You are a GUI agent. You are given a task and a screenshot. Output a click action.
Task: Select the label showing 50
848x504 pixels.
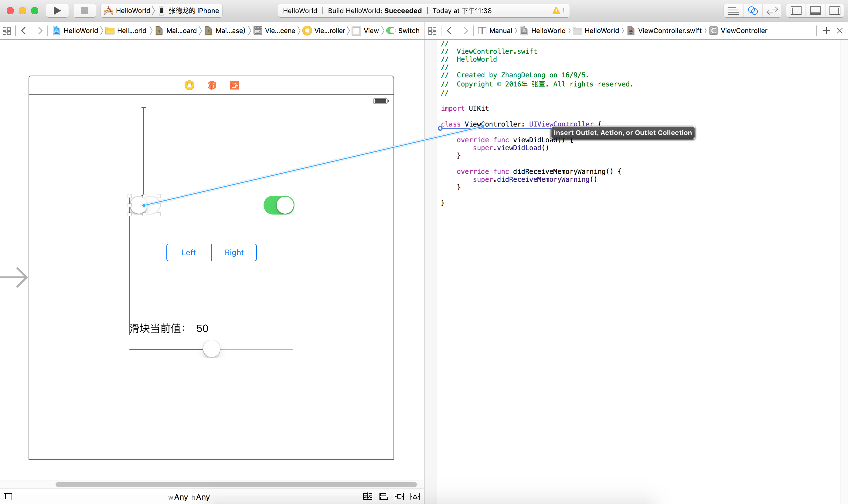(x=202, y=328)
